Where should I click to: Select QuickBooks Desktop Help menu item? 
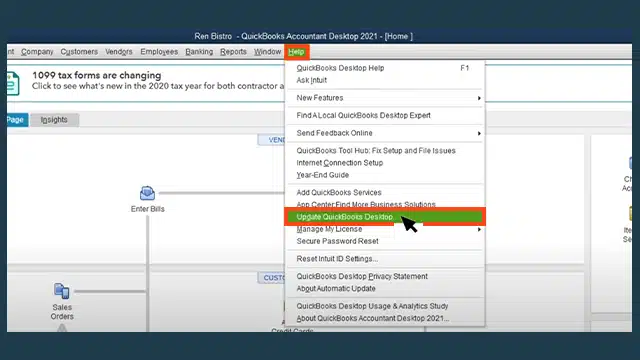coord(384,68)
